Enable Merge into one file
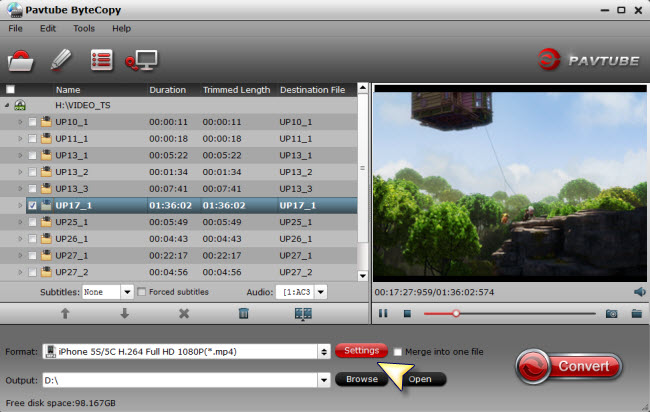 tap(398, 352)
